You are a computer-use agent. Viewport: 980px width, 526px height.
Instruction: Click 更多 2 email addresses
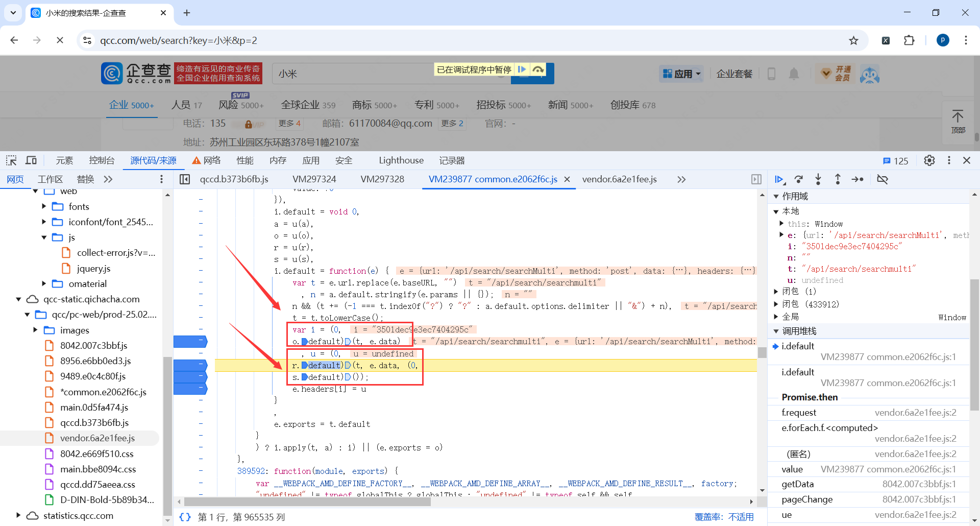point(452,124)
